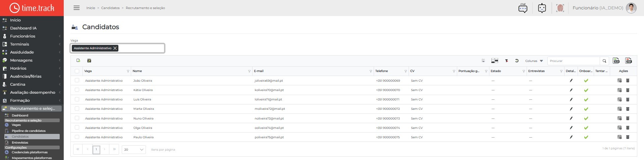Open Vagas under Recrutamento e seleção
Image resolution: width=644 pixels, height=160 pixels.
click(16, 125)
